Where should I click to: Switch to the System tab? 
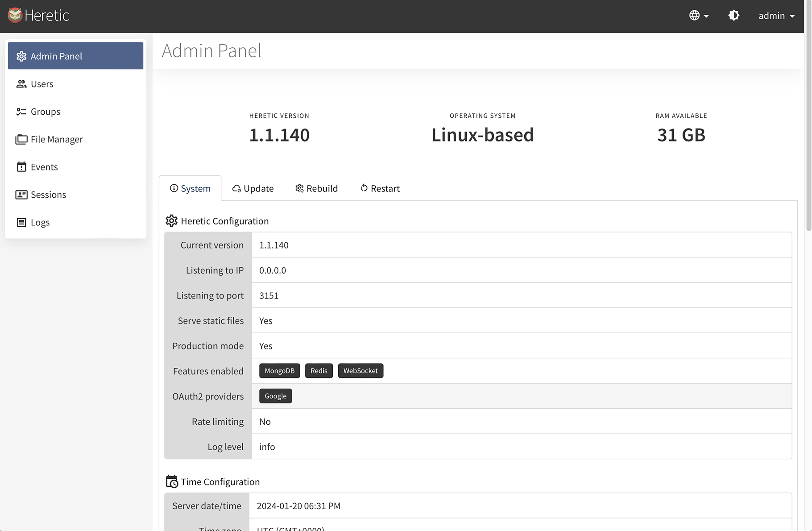(190, 188)
